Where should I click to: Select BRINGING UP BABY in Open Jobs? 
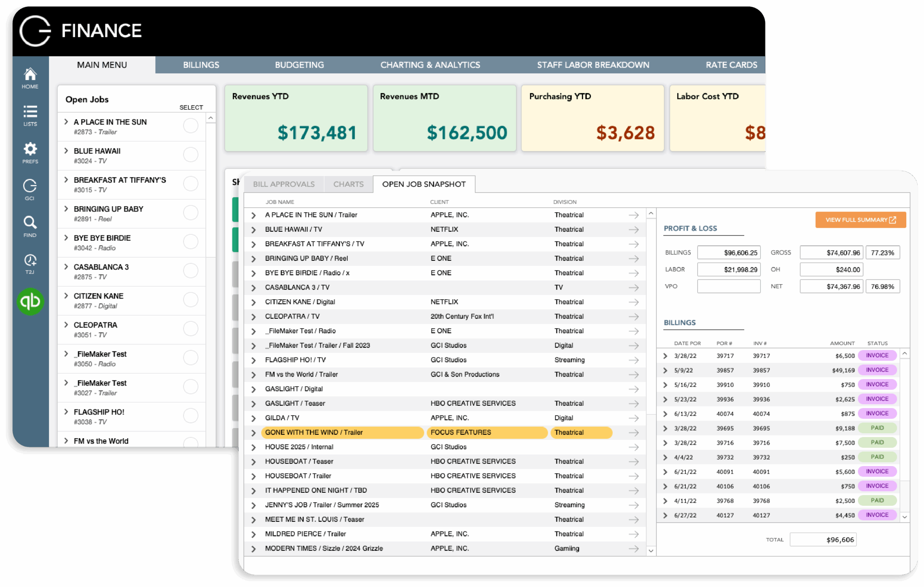tap(191, 212)
